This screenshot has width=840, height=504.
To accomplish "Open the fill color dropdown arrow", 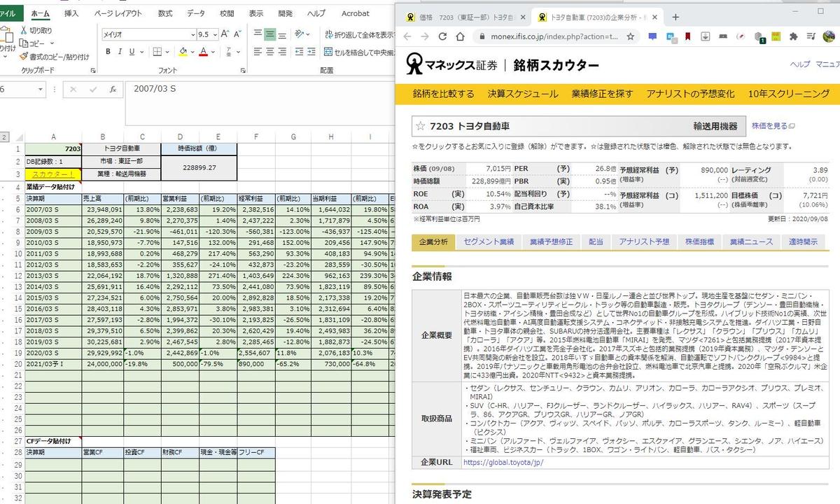I will click(x=192, y=52).
